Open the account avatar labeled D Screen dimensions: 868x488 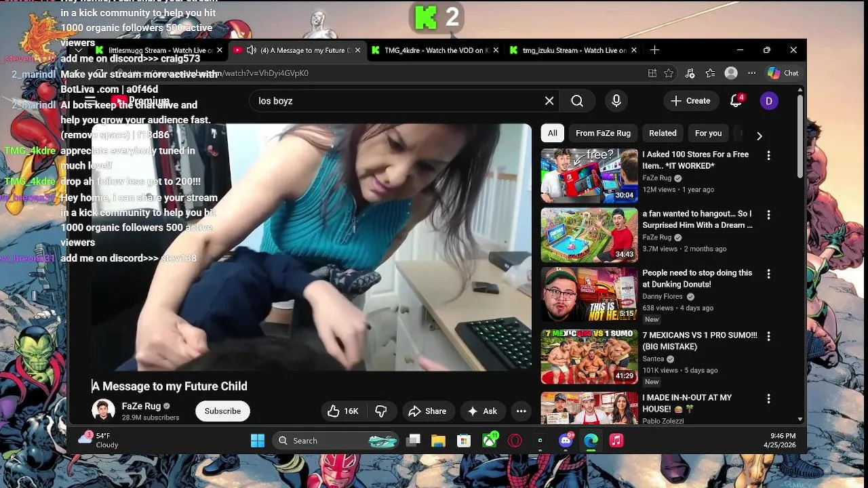[x=768, y=101]
